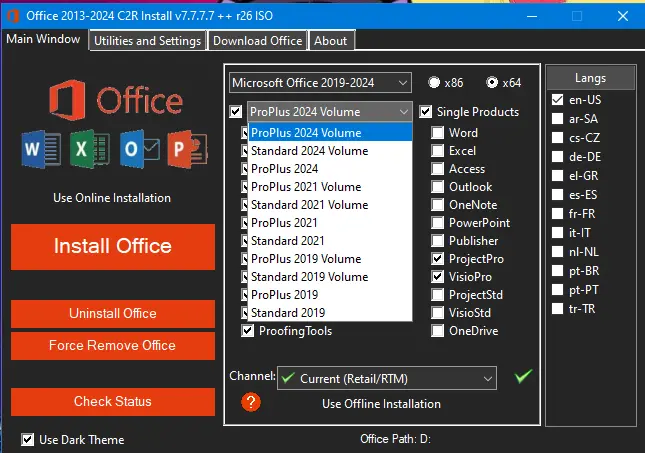Check the Access checkbox
Image resolution: width=645 pixels, height=453 pixels.
click(x=438, y=169)
